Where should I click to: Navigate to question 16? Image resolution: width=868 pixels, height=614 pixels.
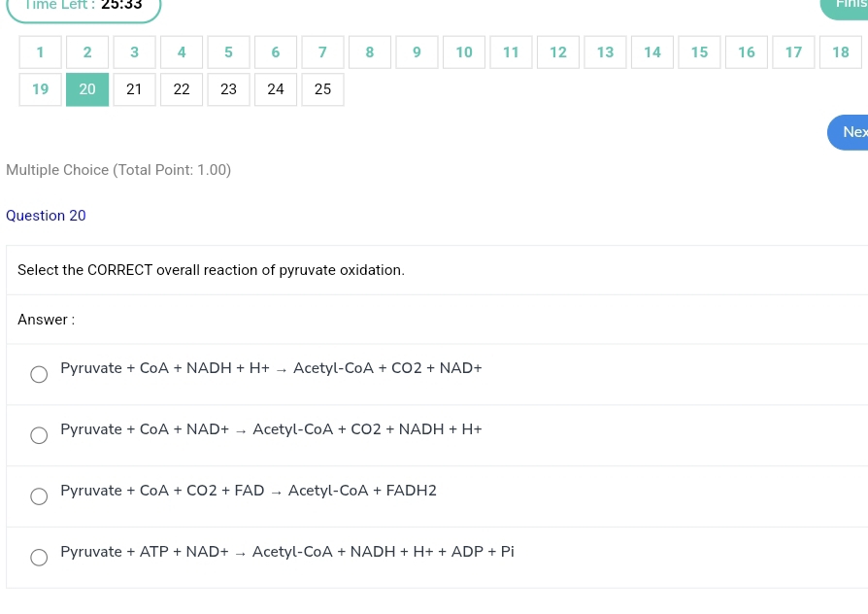pos(746,52)
